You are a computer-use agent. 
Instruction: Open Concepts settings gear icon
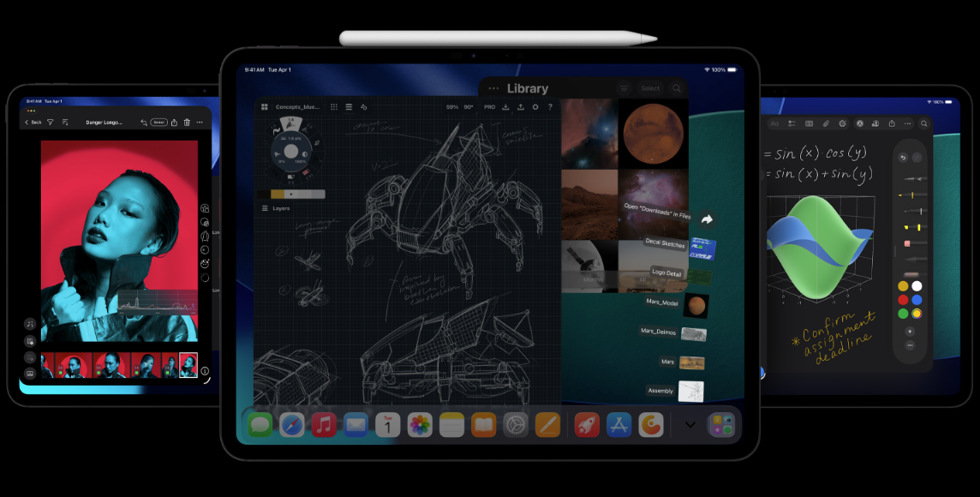point(535,107)
